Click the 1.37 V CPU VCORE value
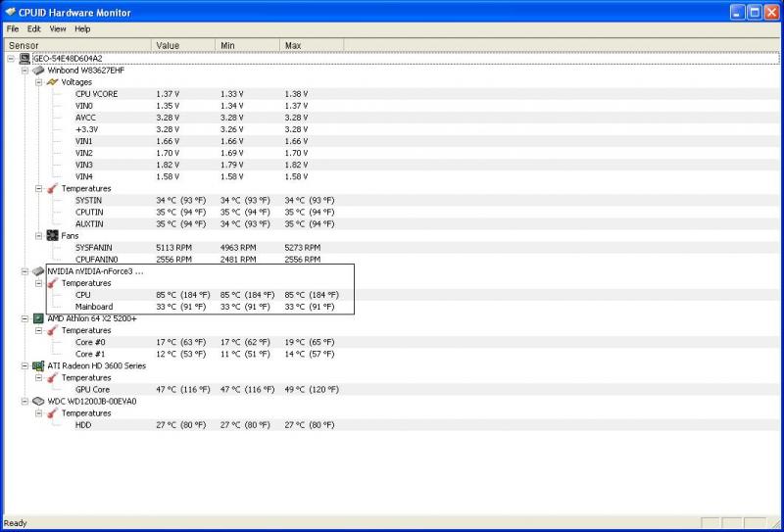784x532 pixels. tap(168, 94)
